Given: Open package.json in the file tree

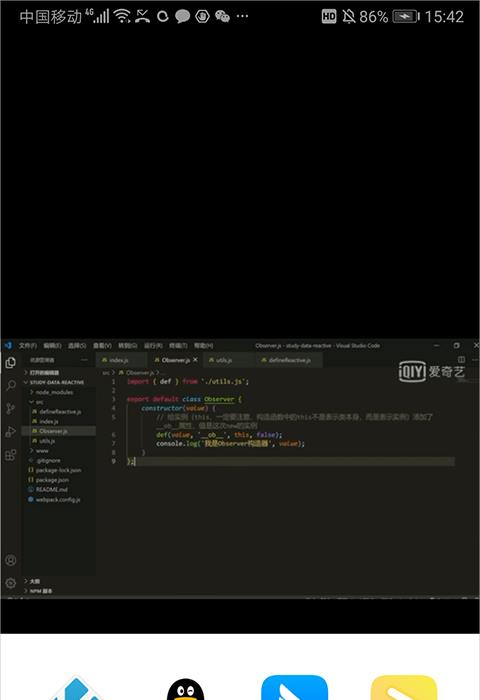Looking at the screenshot, I should 59,480.
